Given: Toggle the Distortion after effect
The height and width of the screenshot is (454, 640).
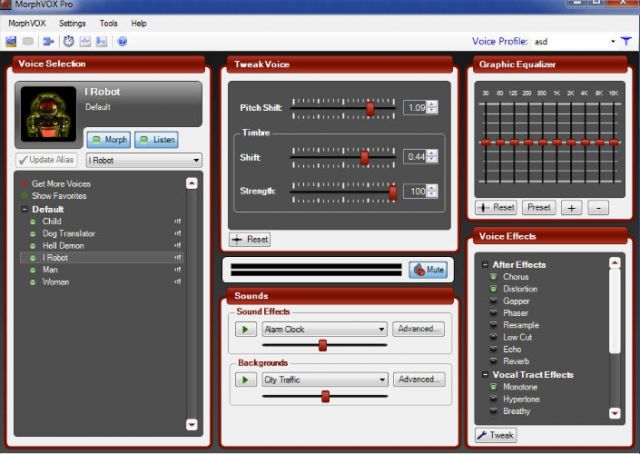Looking at the screenshot, I should coord(493,289).
